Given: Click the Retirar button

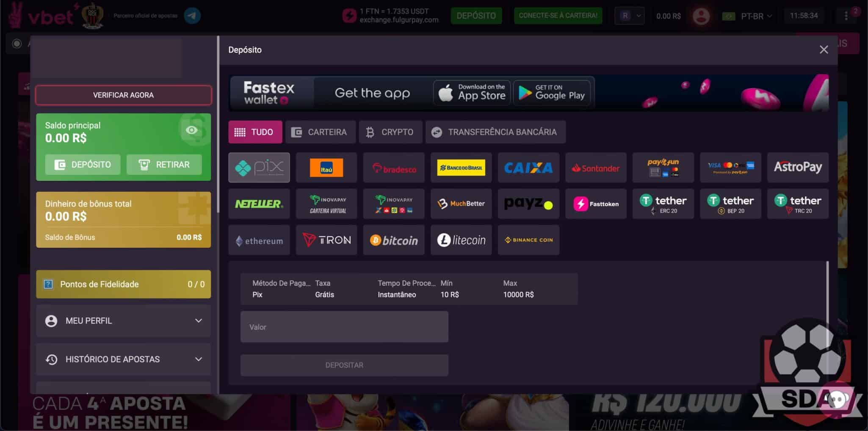Looking at the screenshot, I should point(164,165).
